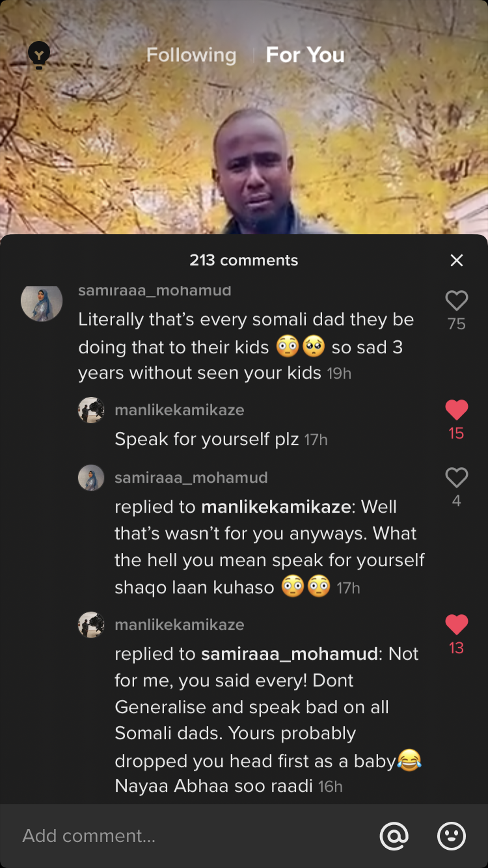This screenshot has width=488, height=868.
Task: Unlike the "Dont Generalise" reply with 13 likes
Action: click(x=456, y=625)
